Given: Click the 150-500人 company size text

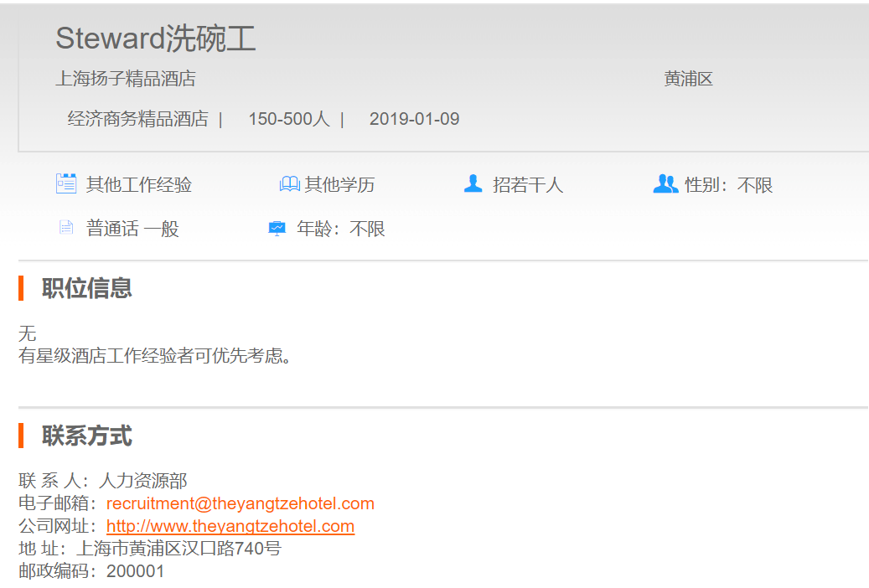Looking at the screenshot, I should point(289,119).
